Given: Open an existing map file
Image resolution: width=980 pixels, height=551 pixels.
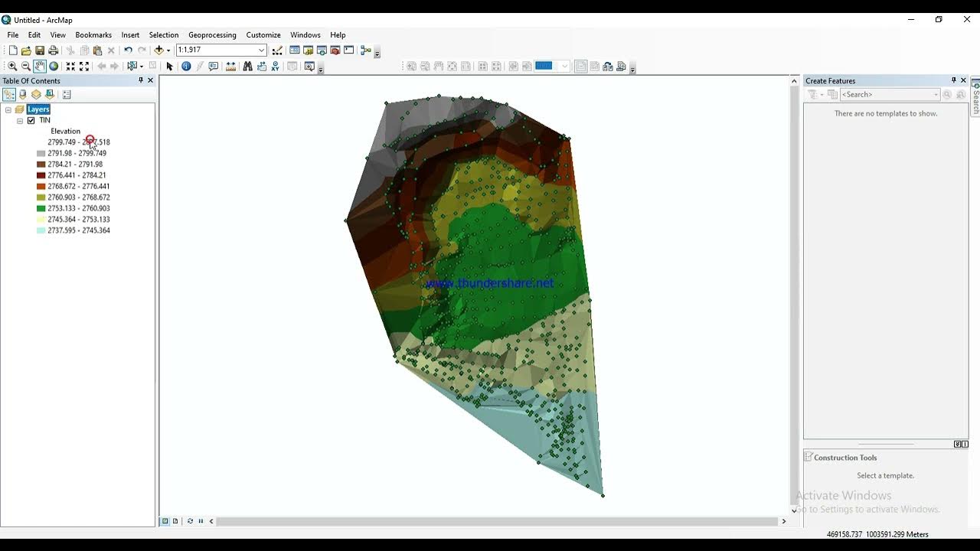Looking at the screenshot, I should pos(26,51).
